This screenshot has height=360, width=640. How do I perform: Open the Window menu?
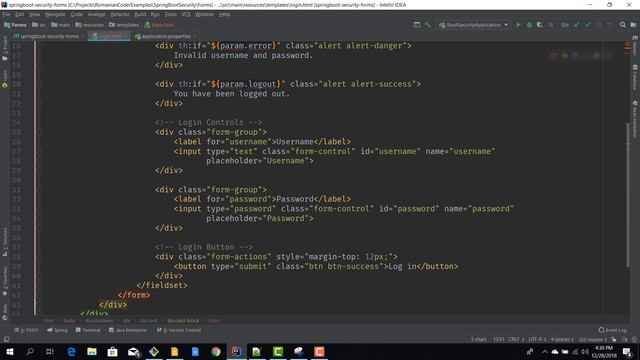tap(204, 14)
